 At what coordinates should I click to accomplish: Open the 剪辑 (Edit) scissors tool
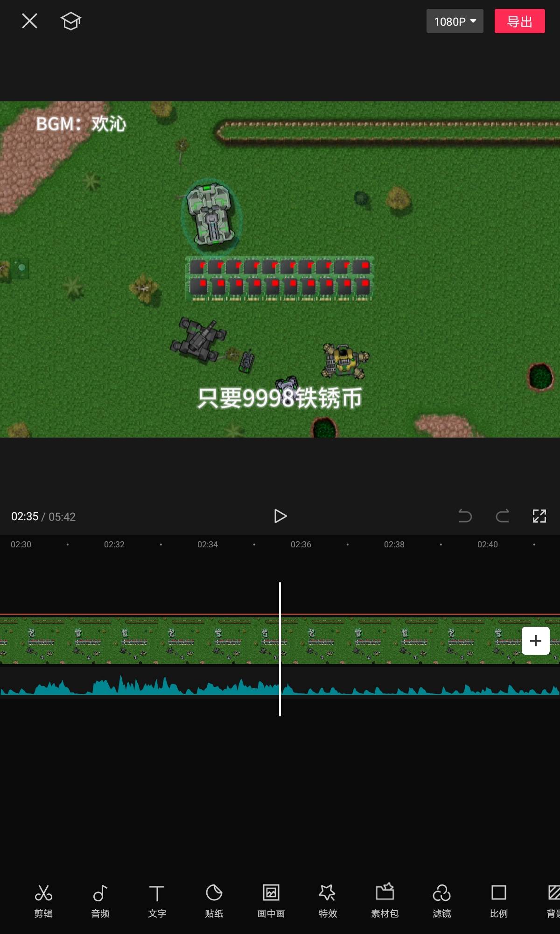tap(43, 901)
